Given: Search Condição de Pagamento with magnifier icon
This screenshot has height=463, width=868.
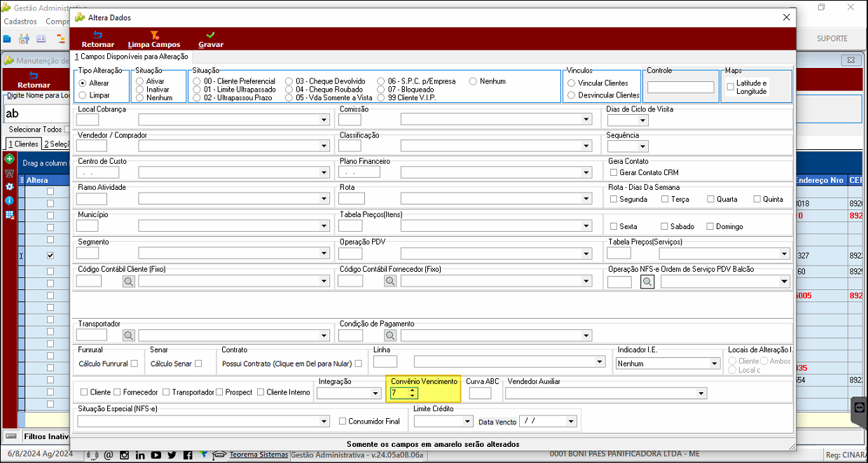Looking at the screenshot, I should (x=390, y=336).
